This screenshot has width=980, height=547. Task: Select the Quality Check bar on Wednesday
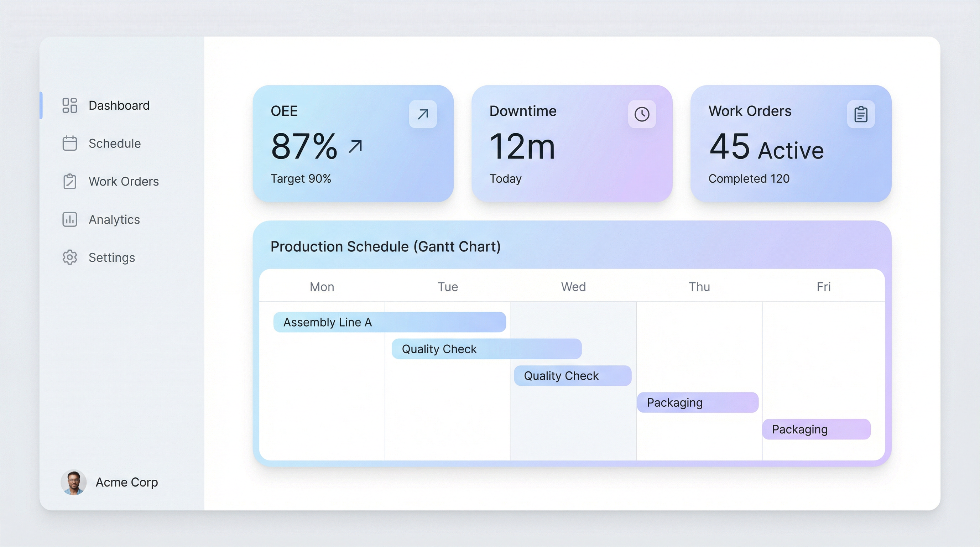(x=573, y=376)
